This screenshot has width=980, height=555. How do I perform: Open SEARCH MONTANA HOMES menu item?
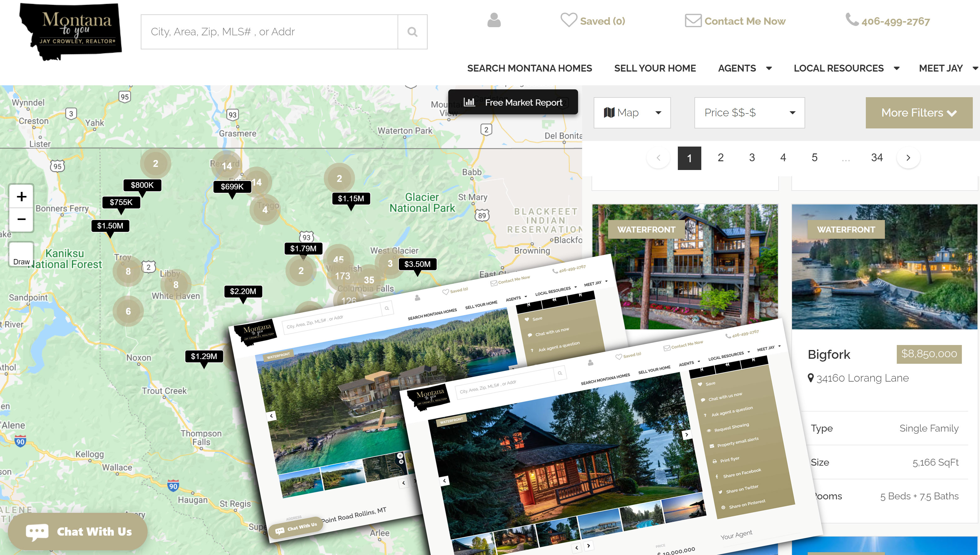pos(530,68)
